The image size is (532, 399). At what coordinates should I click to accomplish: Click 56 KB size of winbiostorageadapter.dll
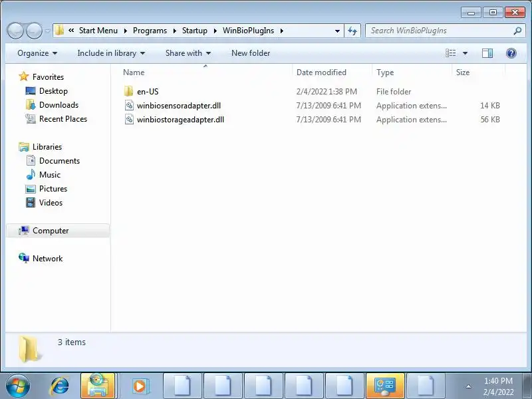(x=490, y=120)
